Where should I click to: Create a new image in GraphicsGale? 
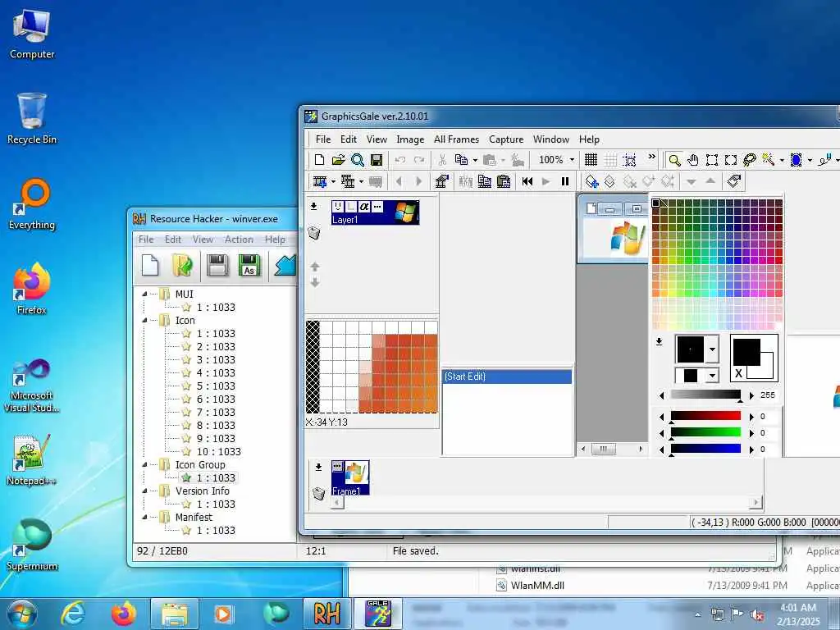319,160
